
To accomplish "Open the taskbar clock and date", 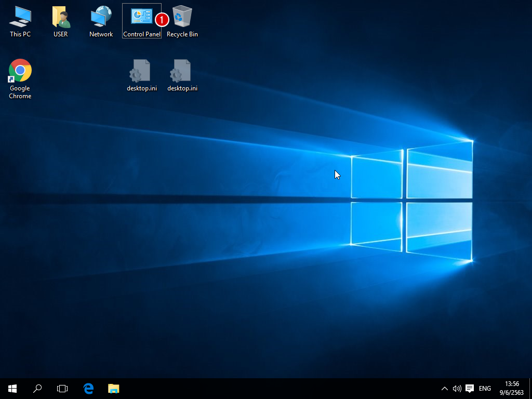I will click(x=511, y=388).
